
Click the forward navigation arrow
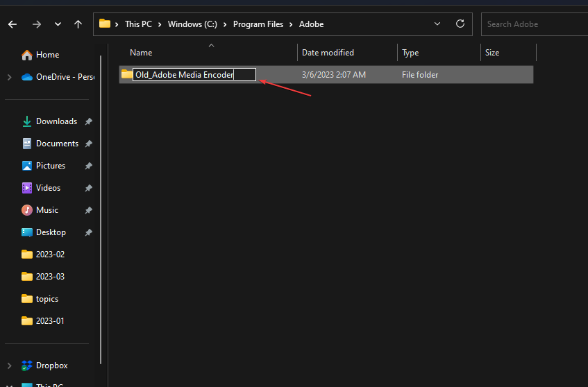pyautogui.click(x=37, y=24)
